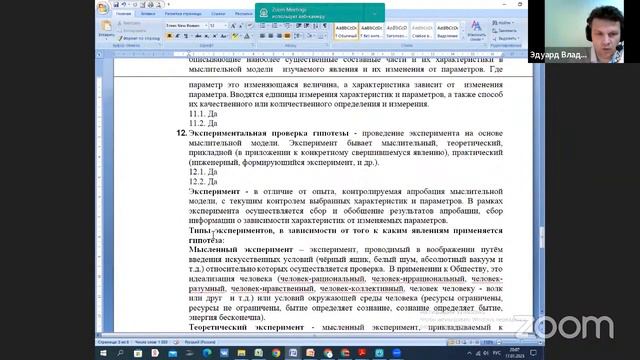Viewport: 640px width, 360px height.
Task: Open the round Office button menu
Action: point(103,7)
